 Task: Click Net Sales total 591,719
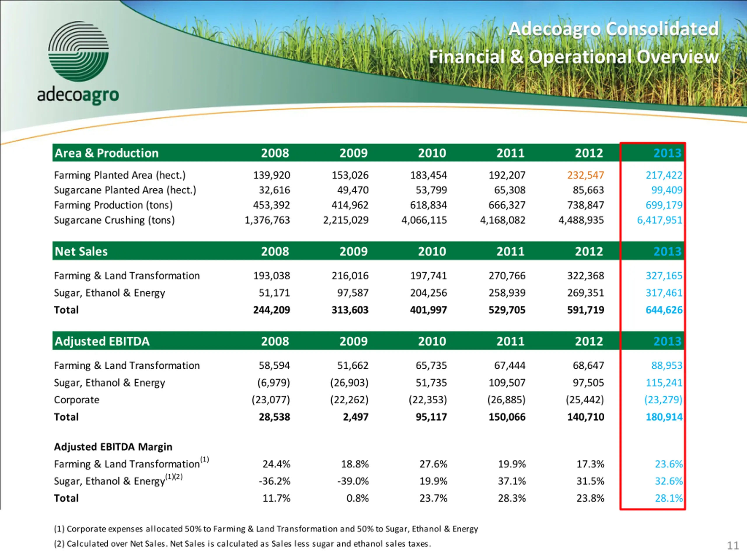click(586, 310)
